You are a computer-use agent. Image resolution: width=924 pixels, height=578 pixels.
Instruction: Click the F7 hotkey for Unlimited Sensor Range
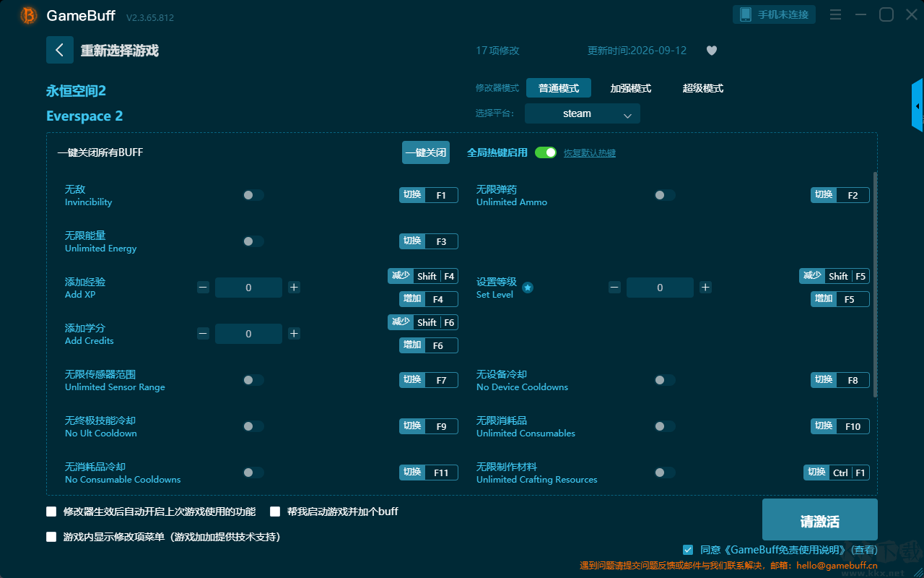point(429,380)
